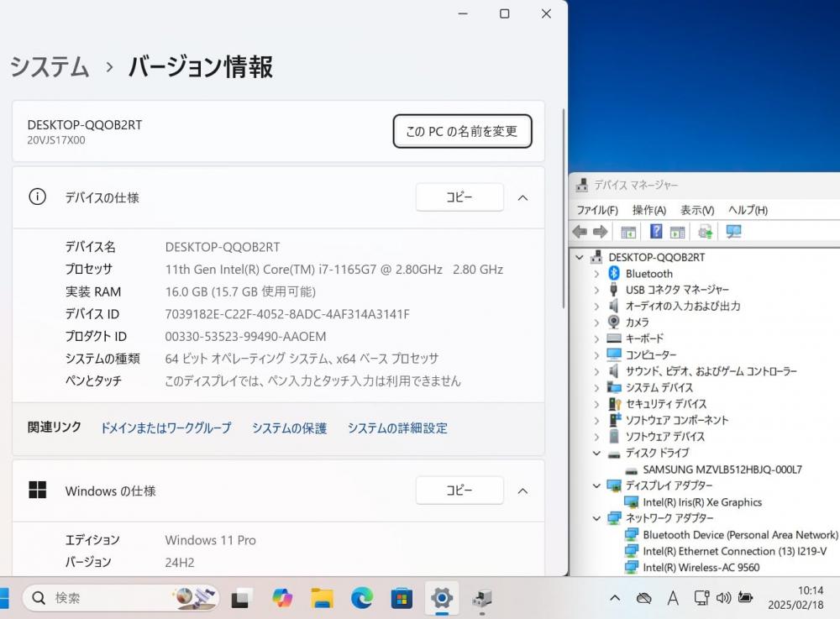Click the Windows Start button

[3, 598]
